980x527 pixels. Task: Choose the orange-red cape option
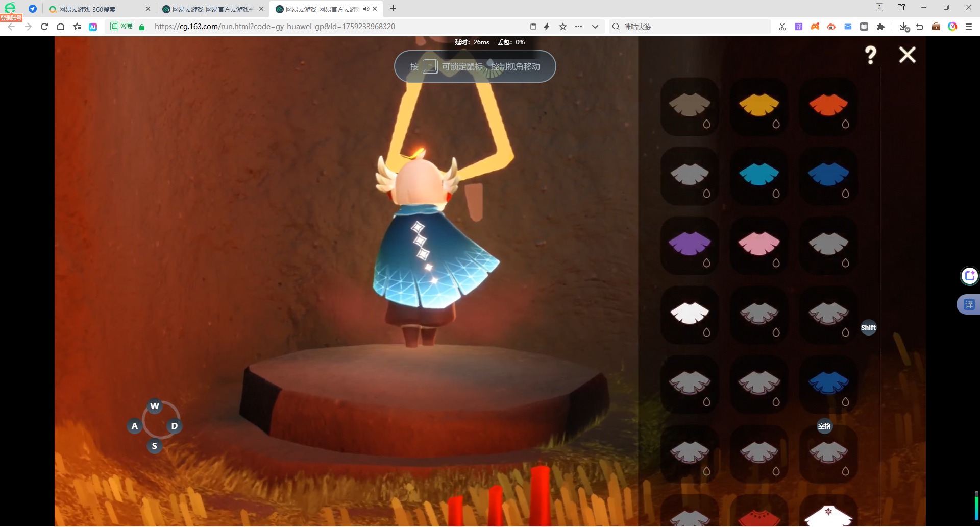pyautogui.click(x=828, y=106)
